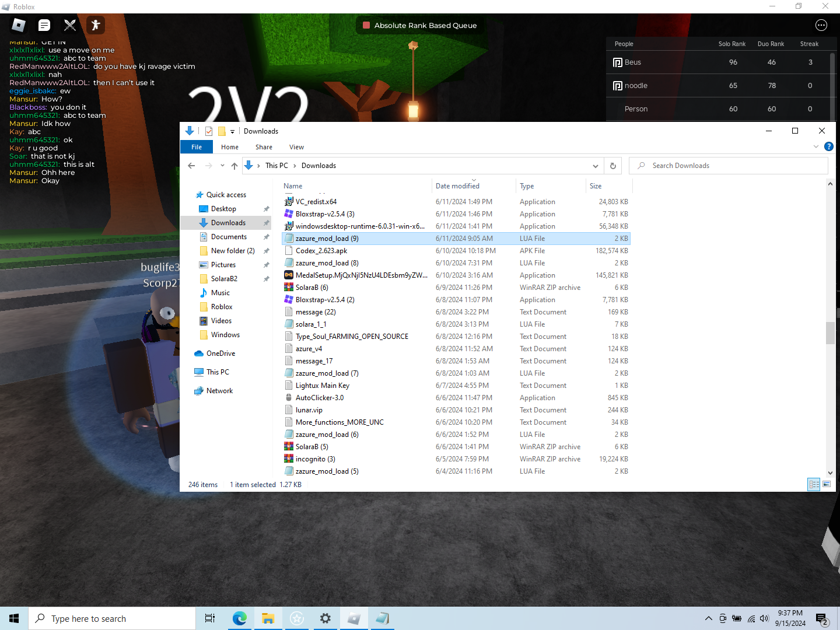Viewport: 840px width, 630px height.
Task: Open the three-dot options menu in Roblox
Action: (821, 25)
